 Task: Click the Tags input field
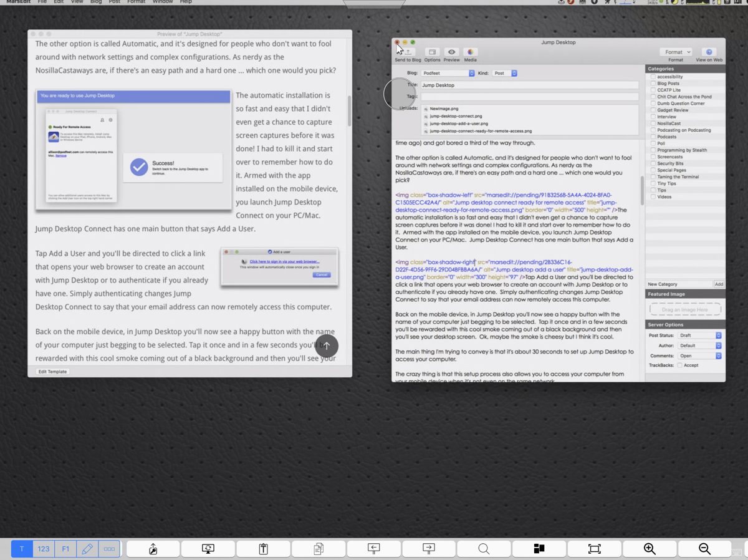(529, 97)
